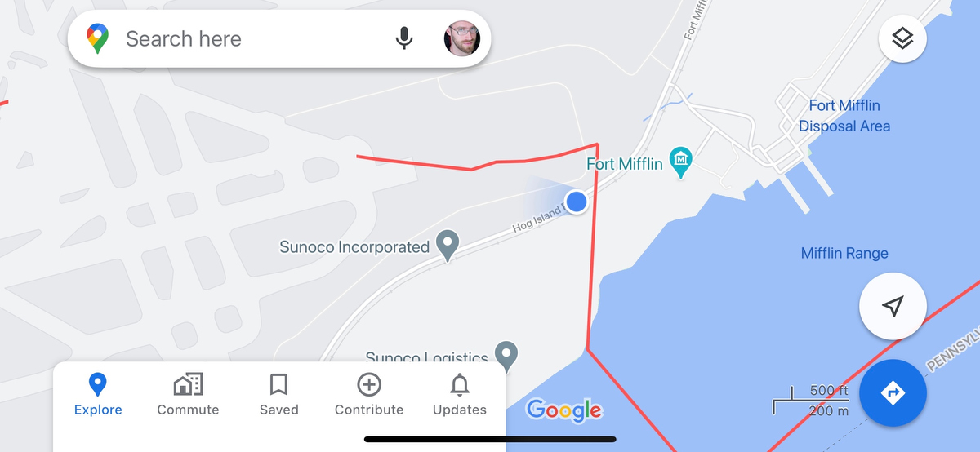The width and height of the screenshot is (980, 452).
Task: Tap the Fort Mifflin Disposal Area label
Action: (x=844, y=116)
